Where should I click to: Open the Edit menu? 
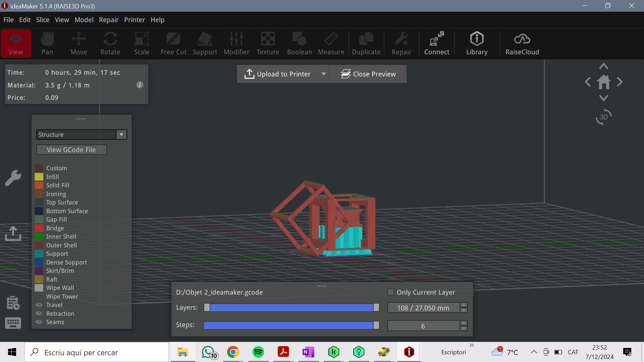click(25, 20)
